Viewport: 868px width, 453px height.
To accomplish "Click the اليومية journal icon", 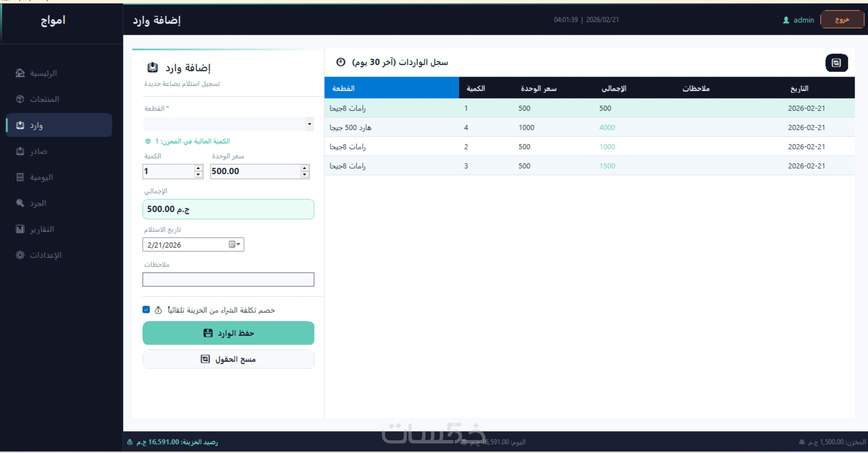I will (20, 177).
